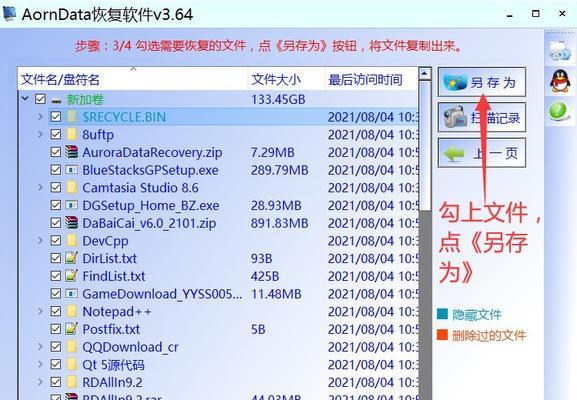Click the orange 删除过的文件 legend swatch
This screenshot has width=577, height=400.
point(442,335)
